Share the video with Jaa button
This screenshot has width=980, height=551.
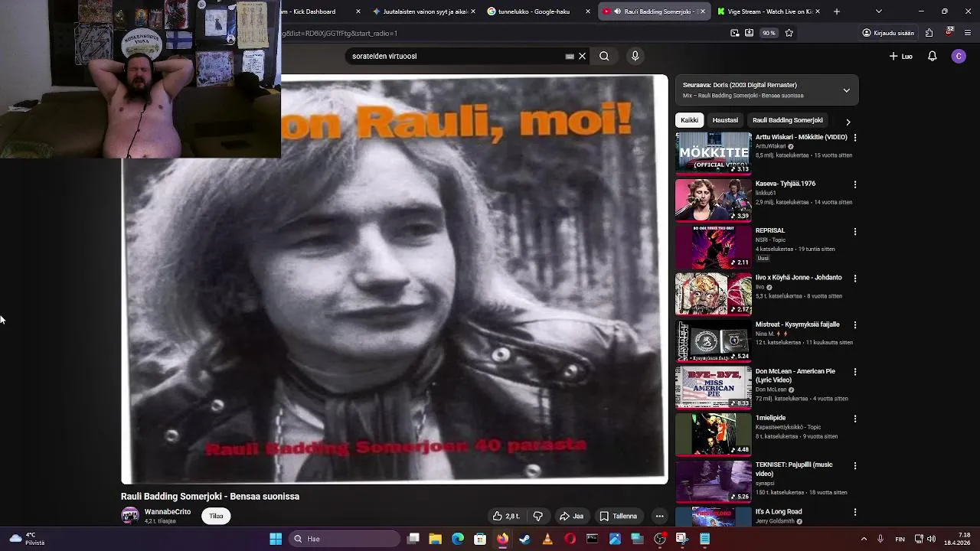(x=571, y=516)
